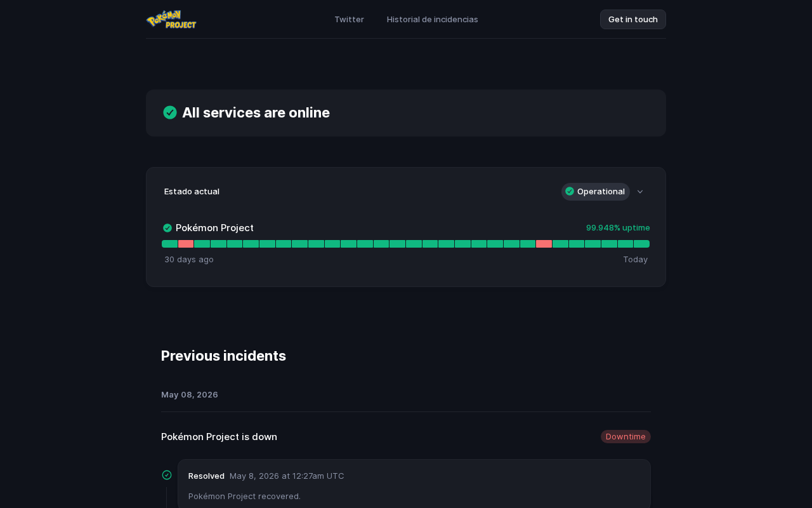The width and height of the screenshot is (812, 508).
Task: Click the Resolved check circle icon
Action: coord(167,475)
